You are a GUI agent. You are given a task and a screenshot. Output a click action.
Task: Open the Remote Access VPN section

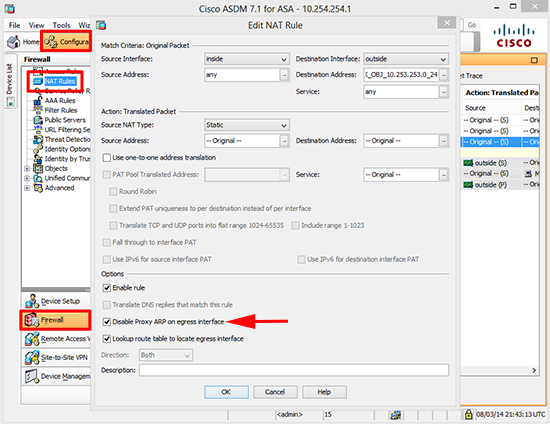coord(57,339)
